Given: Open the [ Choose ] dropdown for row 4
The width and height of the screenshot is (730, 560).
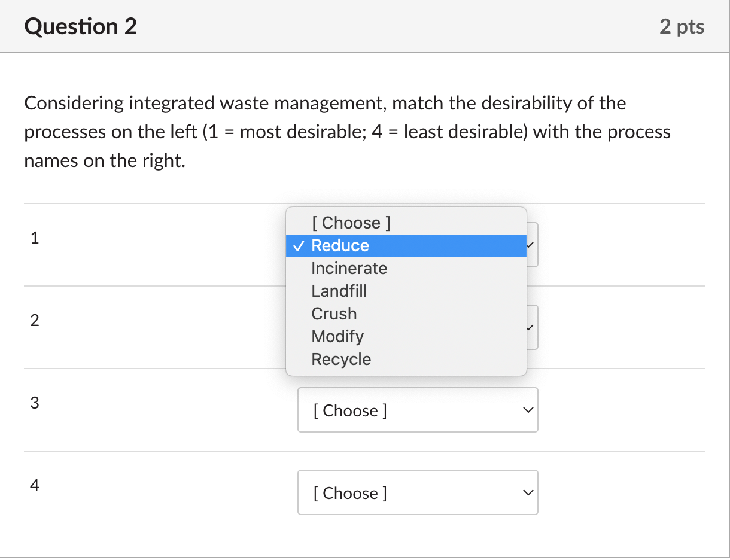Looking at the screenshot, I should [417, 493].
